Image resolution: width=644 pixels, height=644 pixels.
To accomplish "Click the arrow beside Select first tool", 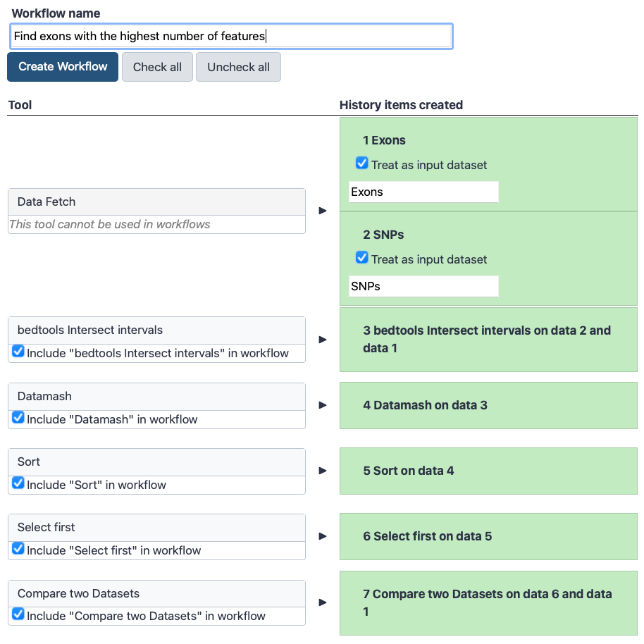I will point(323,536).
